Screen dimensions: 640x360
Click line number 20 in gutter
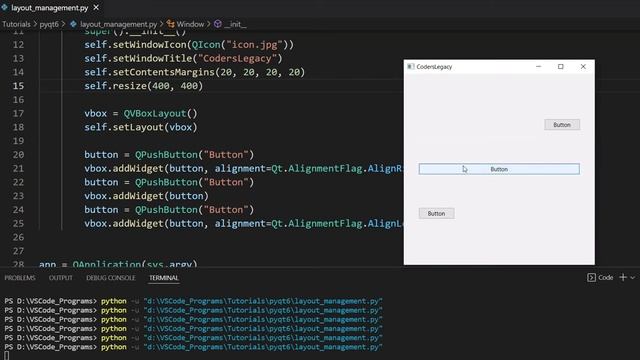click(x=18, y=155)
